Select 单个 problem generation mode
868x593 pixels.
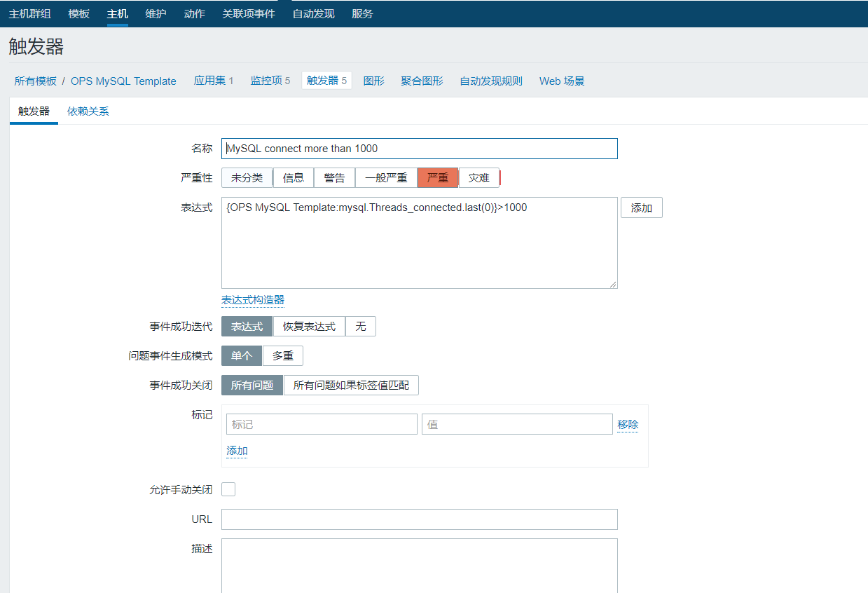[242, 356]
